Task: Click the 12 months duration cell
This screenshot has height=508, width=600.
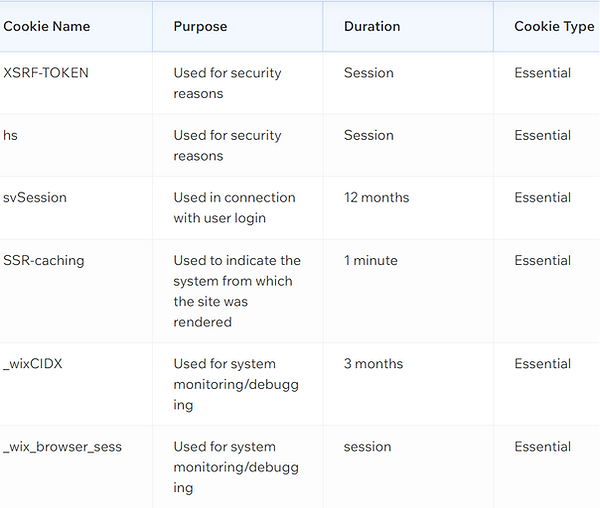Action: tap(377, 197)
